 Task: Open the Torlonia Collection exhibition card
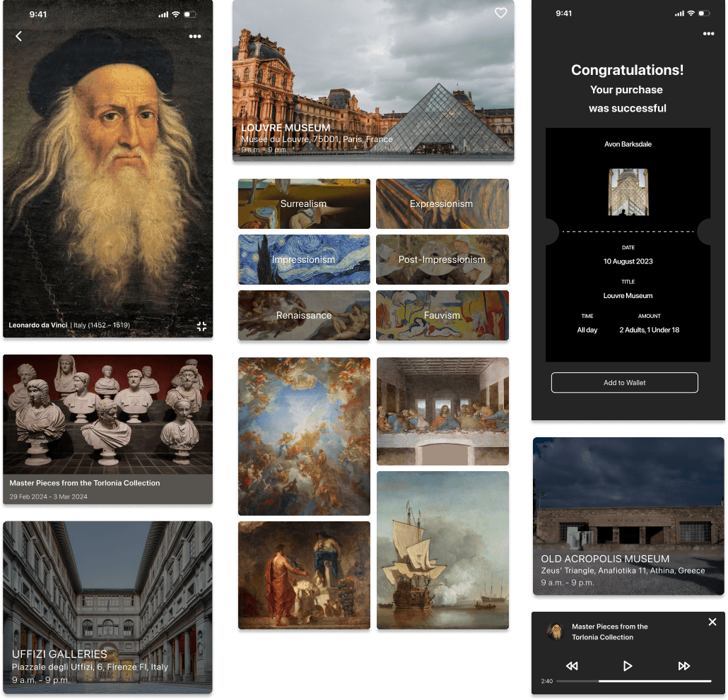(x=107, y=429)
